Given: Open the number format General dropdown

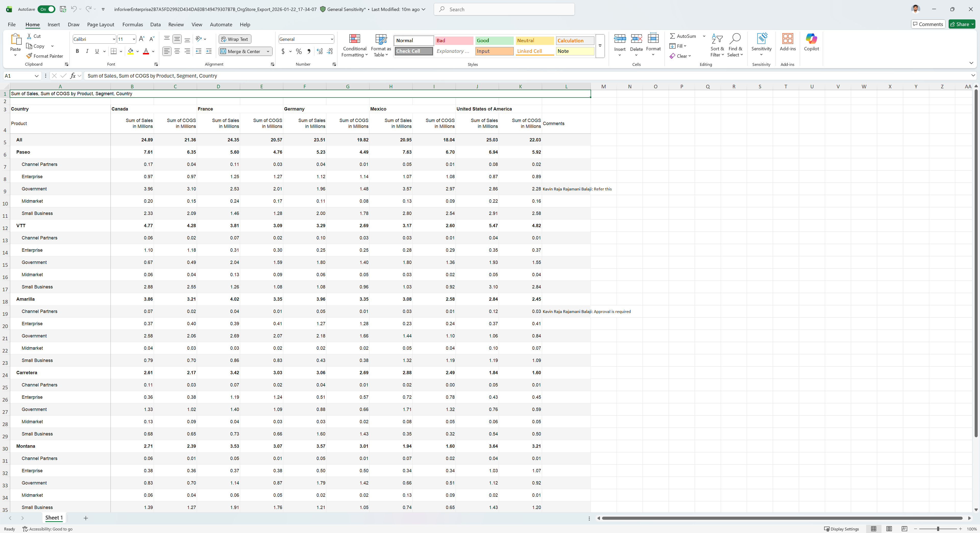Looking at the screenshot, I should [332, 39].
